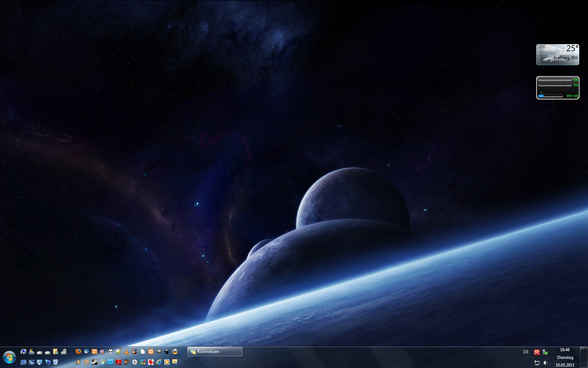Click the 894 MB memory readout
Viewport: 588px width, 368px height.
point(572,96)
